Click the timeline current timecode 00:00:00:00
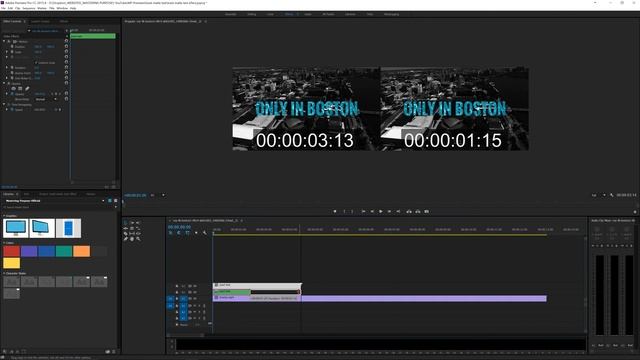The width and height of the screenshot is (640, 360). tap(179, 227)
